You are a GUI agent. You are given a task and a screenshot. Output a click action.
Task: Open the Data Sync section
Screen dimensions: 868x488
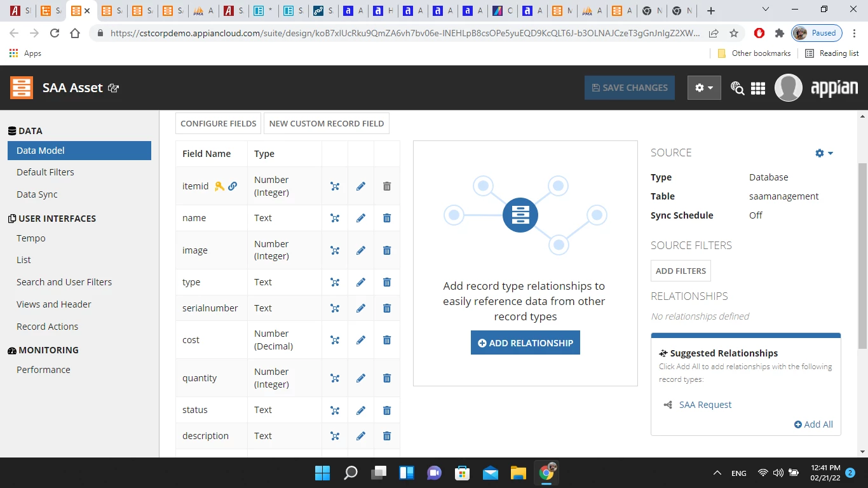(37, 194)
